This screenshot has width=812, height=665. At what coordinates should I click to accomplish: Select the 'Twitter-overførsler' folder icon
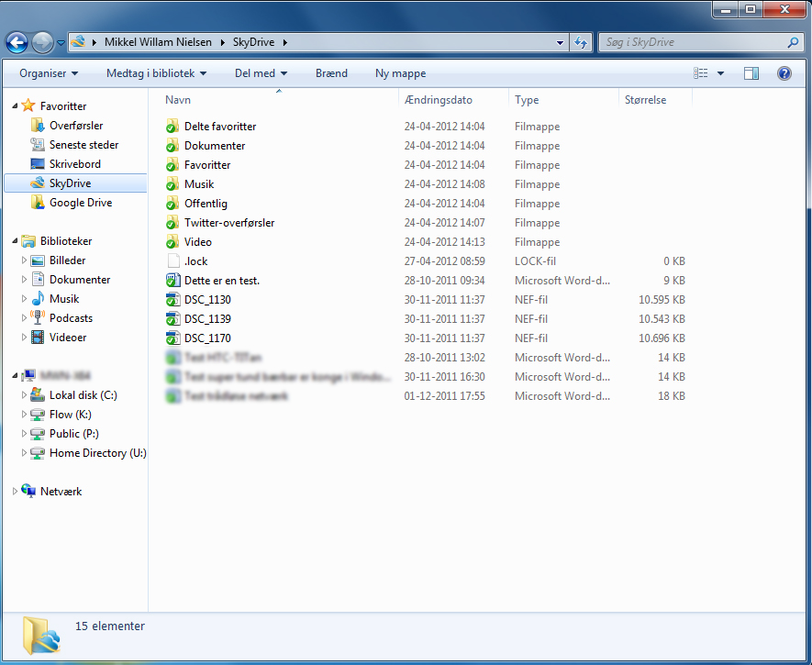click(172, 223)
